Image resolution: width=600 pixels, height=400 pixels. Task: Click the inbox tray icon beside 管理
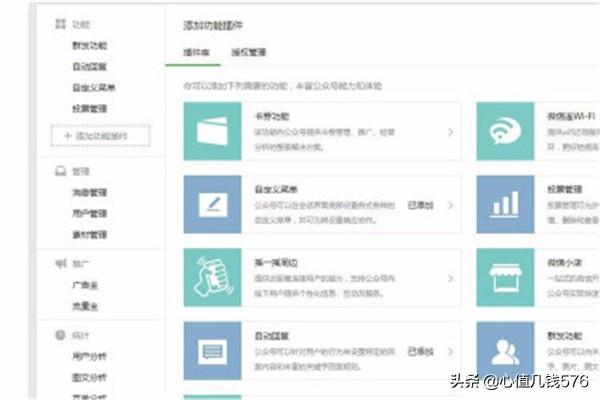pos(60,171)
